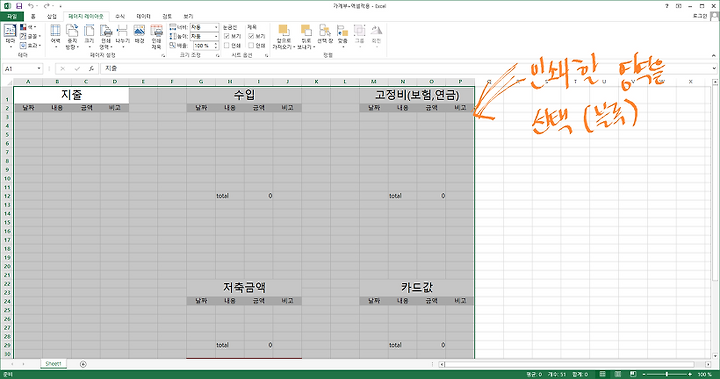Open Print Area (인쇄 영역) menu
This screenshot has height=379, width=720.
[x=106, y=37]
